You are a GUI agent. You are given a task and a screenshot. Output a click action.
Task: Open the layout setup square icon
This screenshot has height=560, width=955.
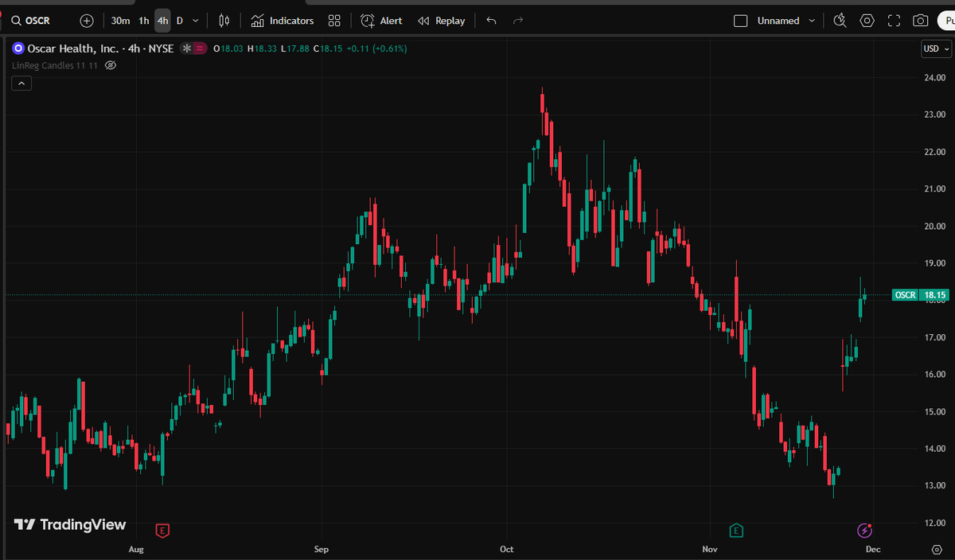(740, 21)
